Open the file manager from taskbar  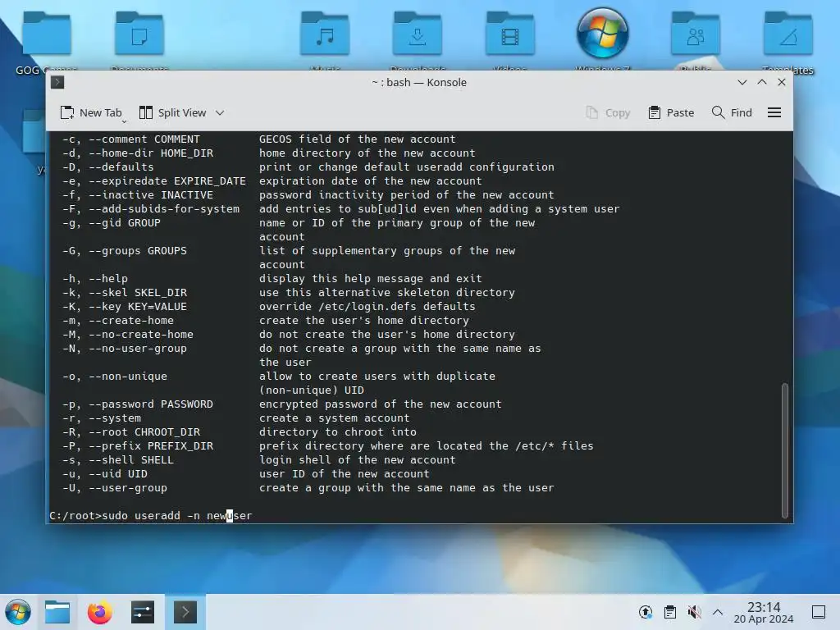point(57,612)
